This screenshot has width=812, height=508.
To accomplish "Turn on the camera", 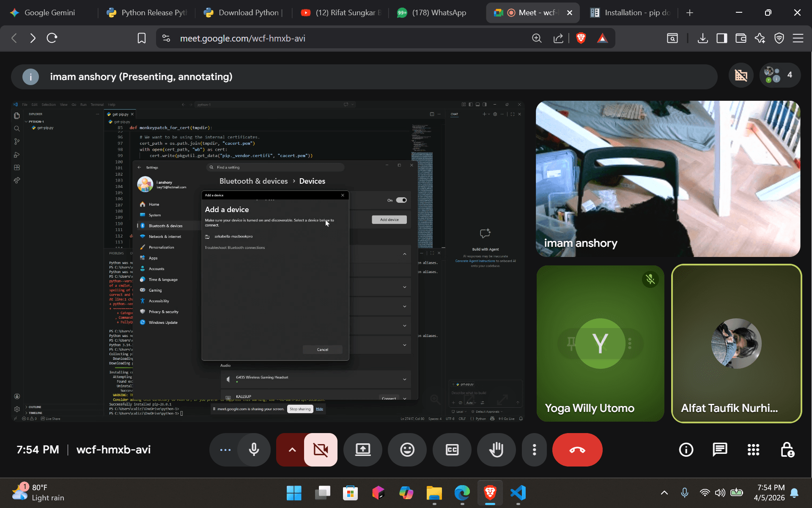I will pos(321,450).
